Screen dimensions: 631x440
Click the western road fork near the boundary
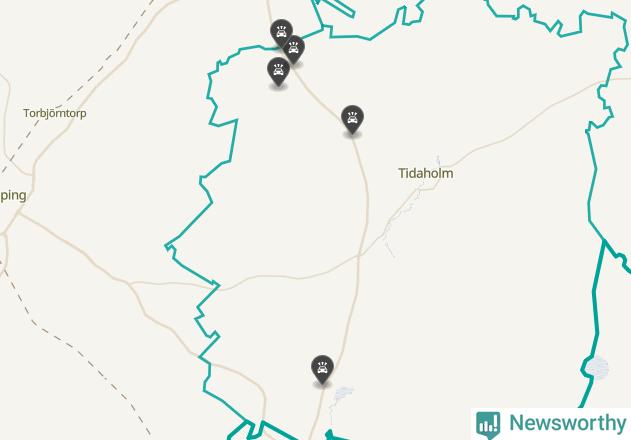[130, 283]
